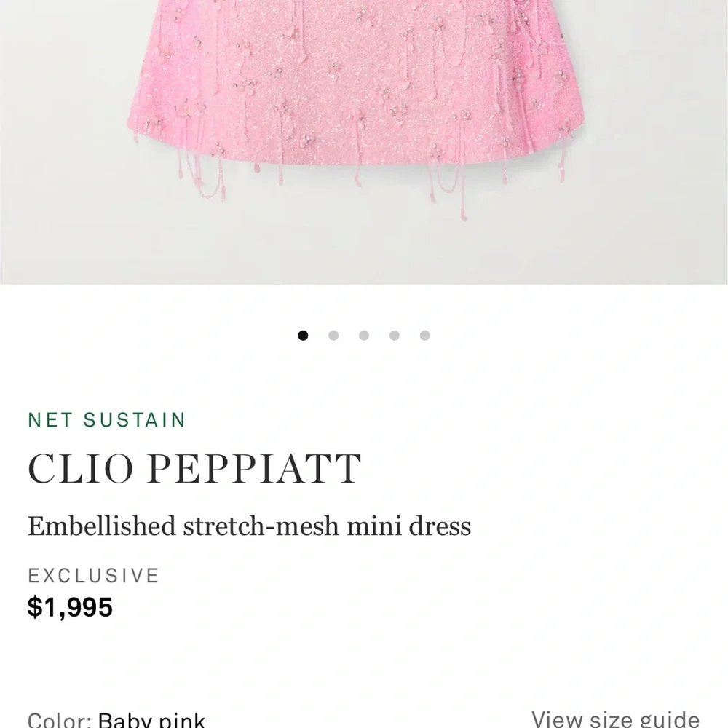Select the fourth image carousel dot
Image resolution: width=728 pixels, height=728 pixels.
coord(393,335)
